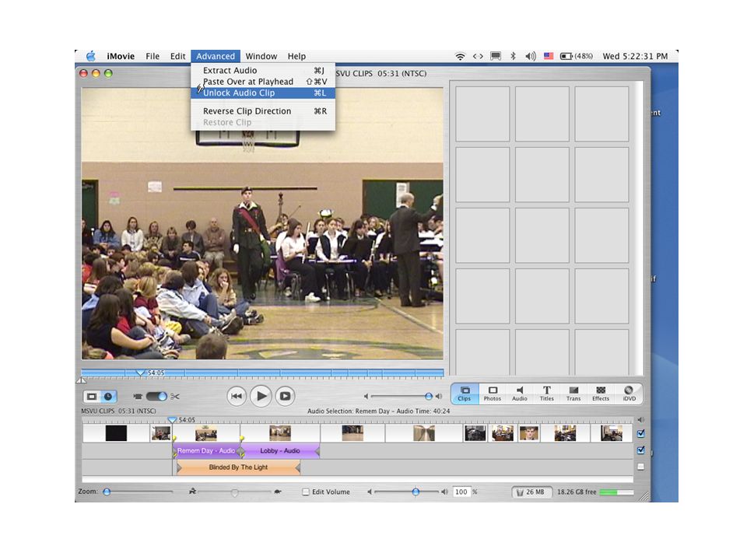Click the clip volume percent field

tap(461, 492)
